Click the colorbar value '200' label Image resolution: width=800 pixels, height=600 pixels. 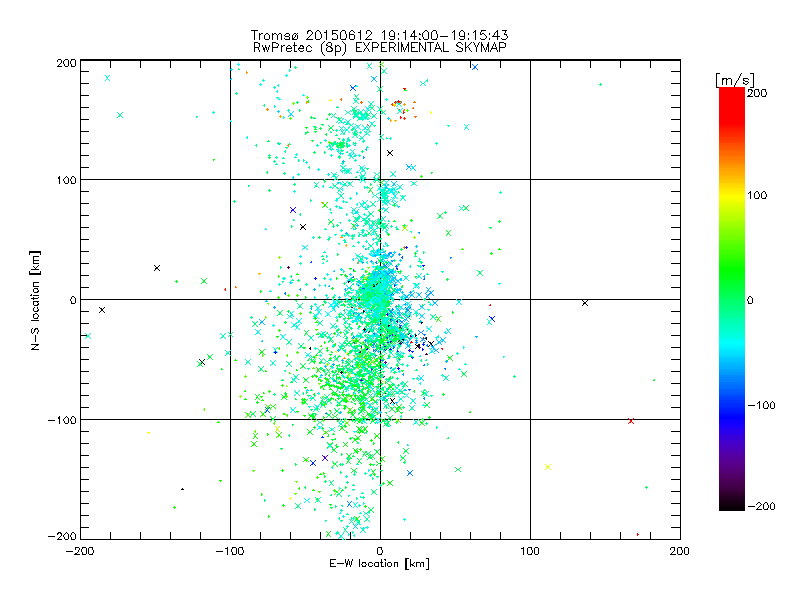[x=757, y=93]
